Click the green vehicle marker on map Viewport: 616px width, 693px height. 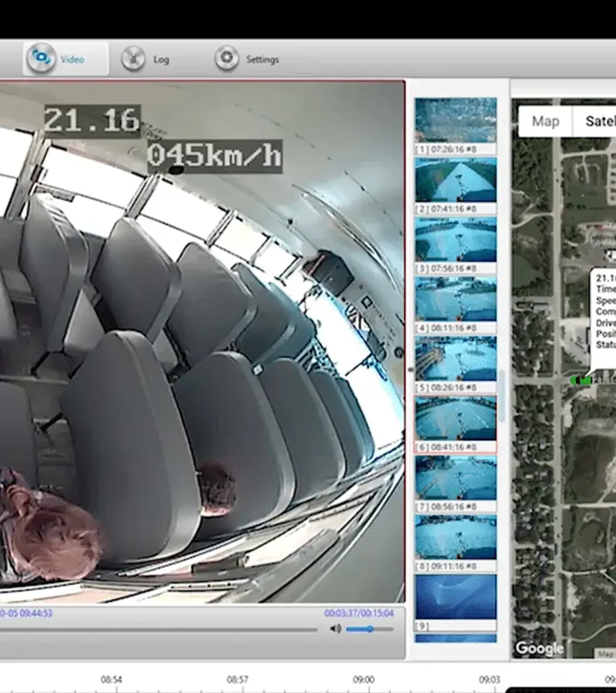[x=581, y=379]
